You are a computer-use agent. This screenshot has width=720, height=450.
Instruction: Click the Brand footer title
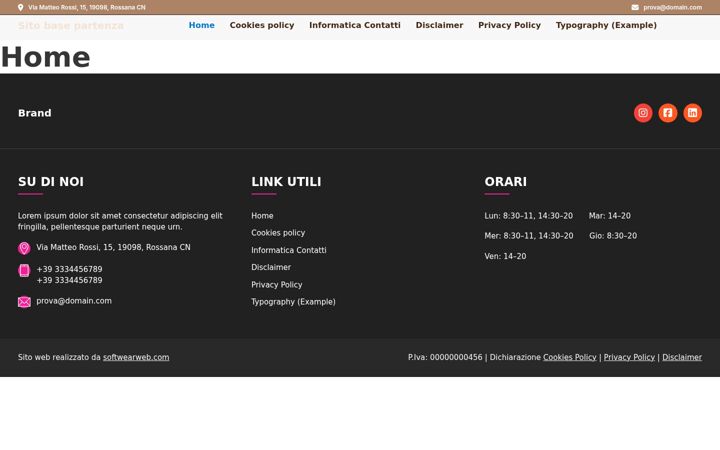[x=35, y=113]
